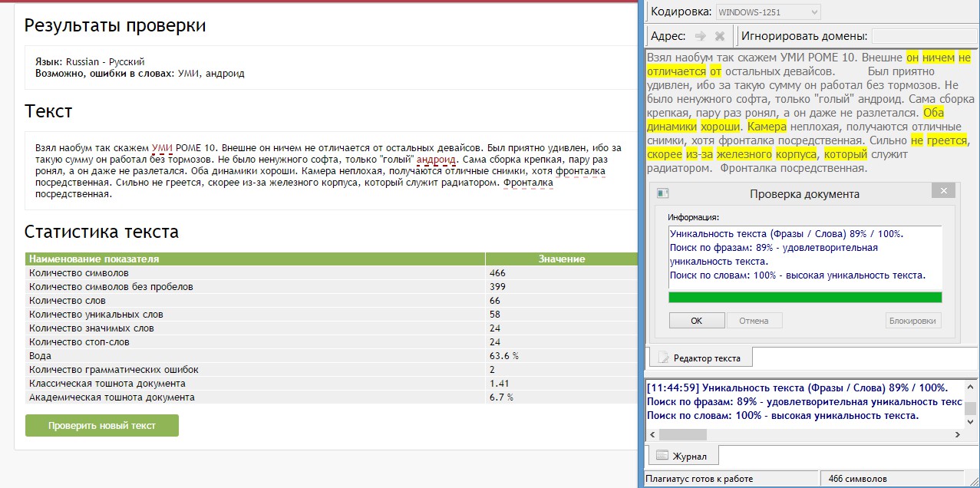Open the Кодировка WINDOWS-1251 dropdown
The height and width of the screenshot is (488, 980).
768,12
